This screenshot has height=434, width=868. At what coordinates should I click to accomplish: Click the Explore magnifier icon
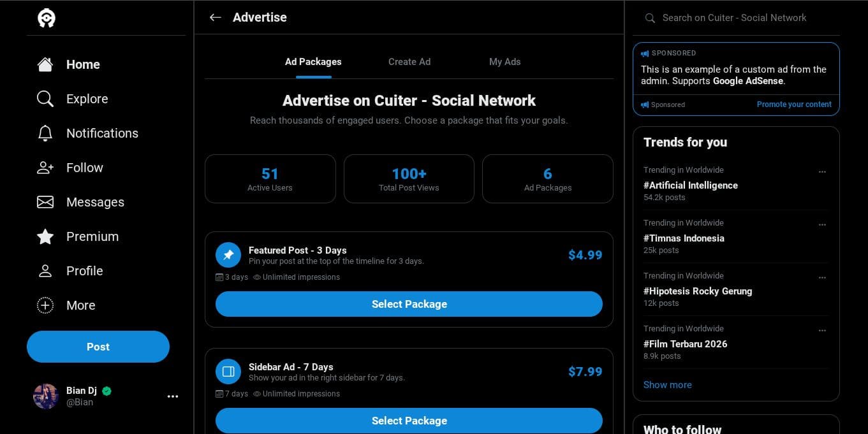45,99
